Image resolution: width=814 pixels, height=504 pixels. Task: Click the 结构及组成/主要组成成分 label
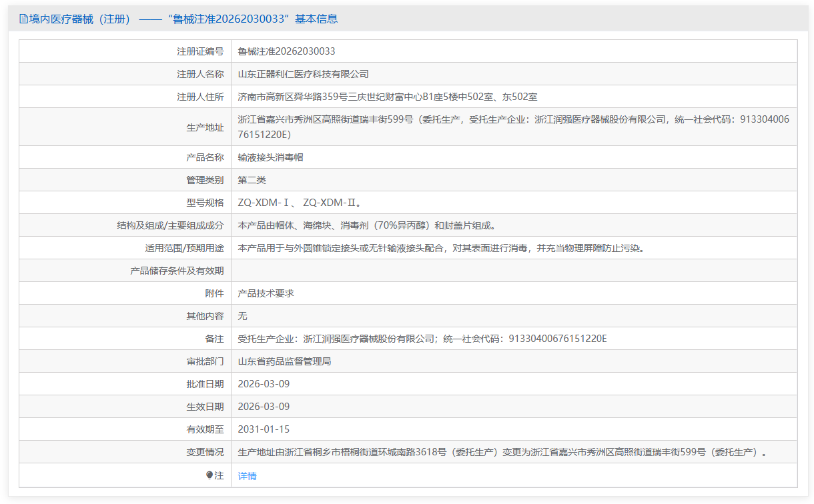click(170, 225)
